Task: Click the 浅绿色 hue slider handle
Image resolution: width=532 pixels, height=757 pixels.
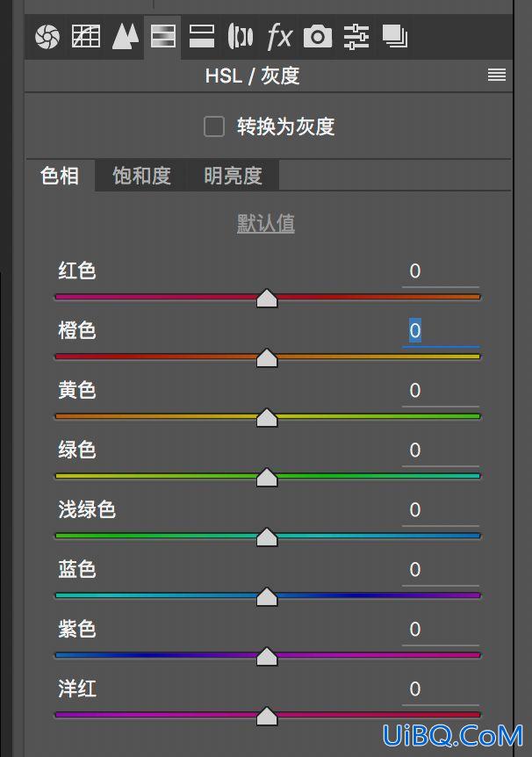Action: tap(267, 537)
